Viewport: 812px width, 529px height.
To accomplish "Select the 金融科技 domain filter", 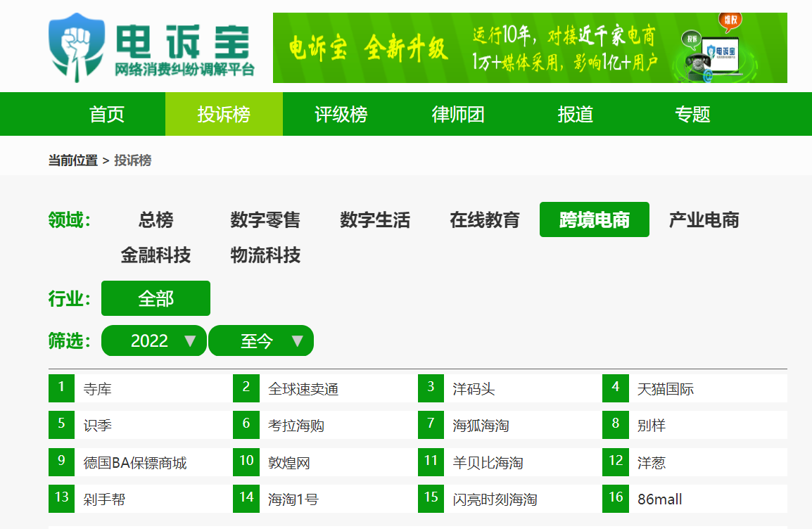I will [156, 255].
